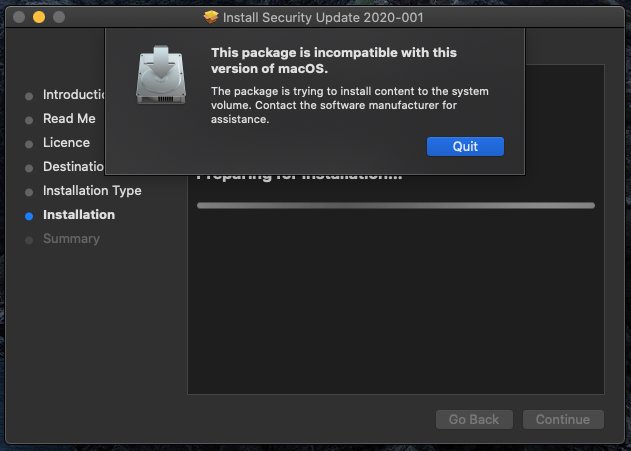Select the Read Me step label
Image resolution: width=631 pixels, height=451 pixels.
69,119
